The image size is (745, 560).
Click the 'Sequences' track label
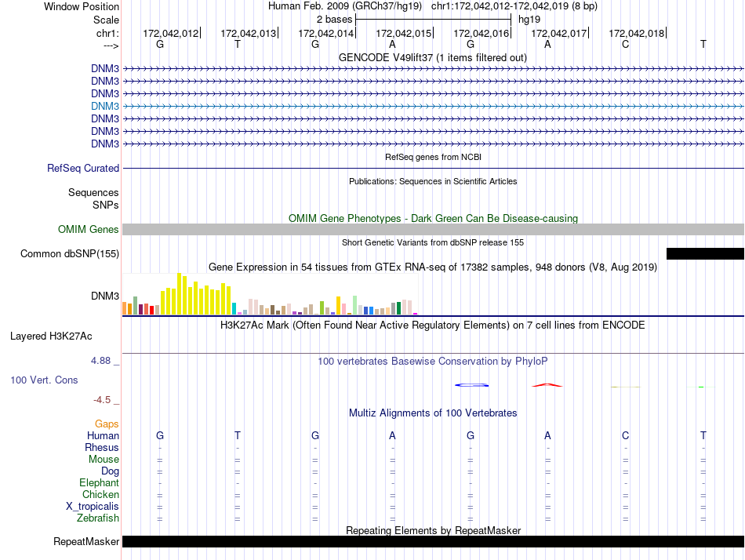(x=93, y=192)
